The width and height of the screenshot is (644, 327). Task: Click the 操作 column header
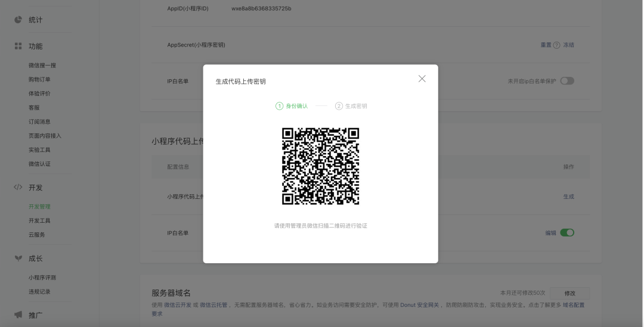click(x=568, y=167)
